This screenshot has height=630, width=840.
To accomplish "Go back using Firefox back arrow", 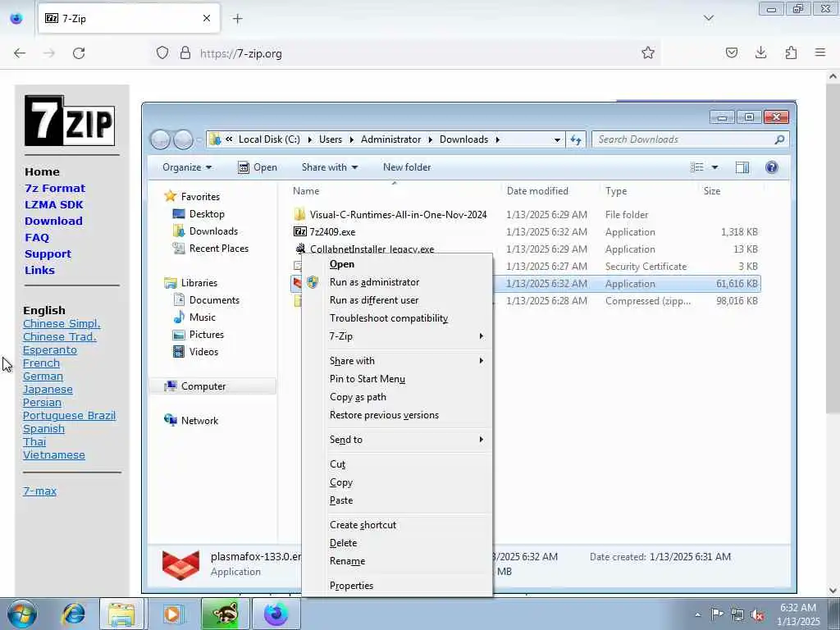I will pos(20,53).
